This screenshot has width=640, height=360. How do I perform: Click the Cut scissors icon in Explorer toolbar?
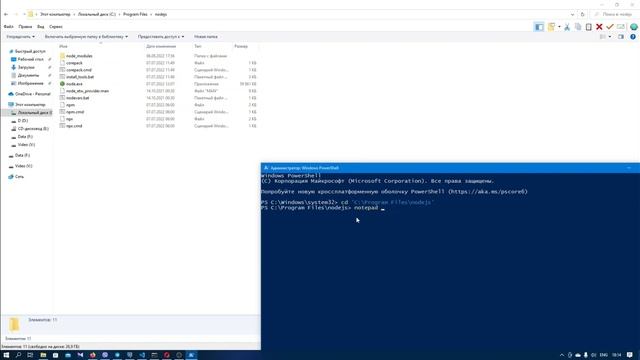(x=567, y=27)
